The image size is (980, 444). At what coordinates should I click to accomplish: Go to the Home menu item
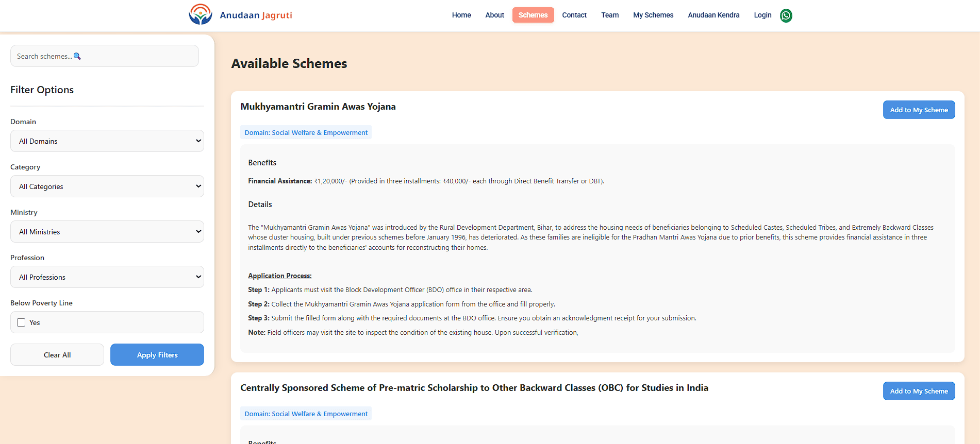pyautogui.click(x=461, y=15)
